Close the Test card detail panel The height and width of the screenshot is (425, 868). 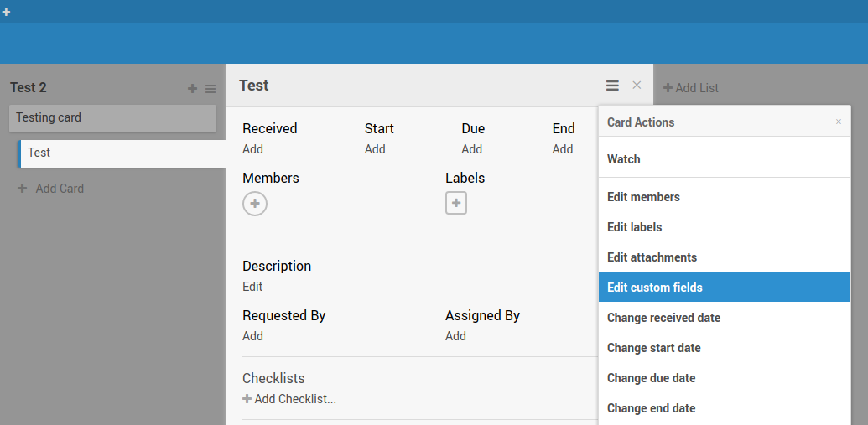pyautogui.click(x=637, y=86)
